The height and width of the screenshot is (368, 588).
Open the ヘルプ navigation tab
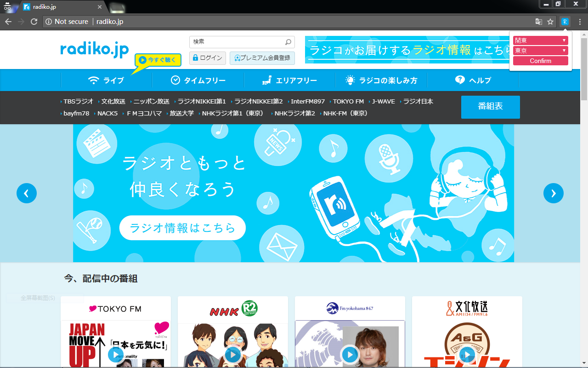click(473, 80)
